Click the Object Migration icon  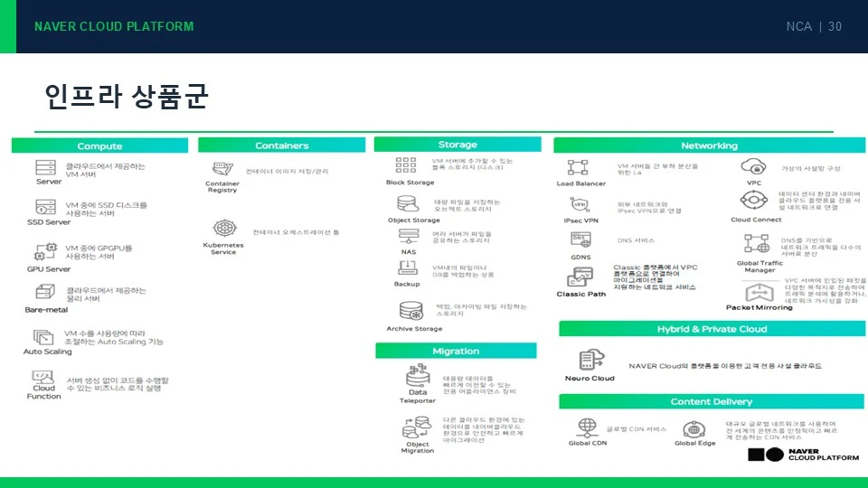(417, 427)
